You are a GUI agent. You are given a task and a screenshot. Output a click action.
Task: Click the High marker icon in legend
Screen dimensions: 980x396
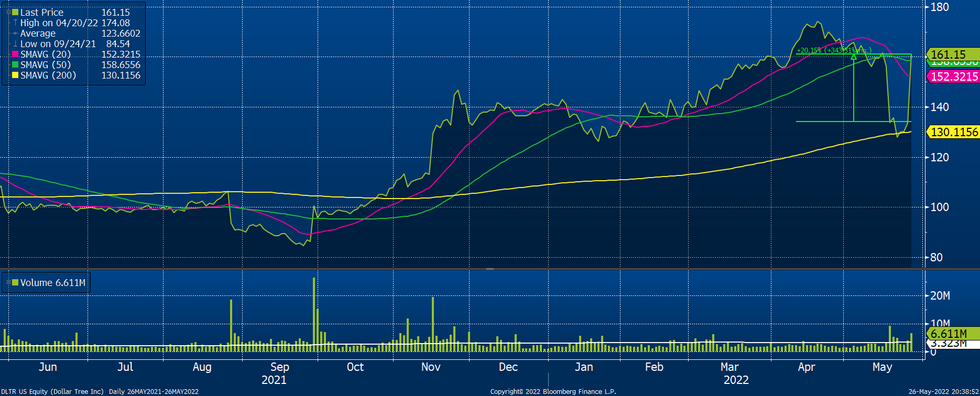point(15,23)
